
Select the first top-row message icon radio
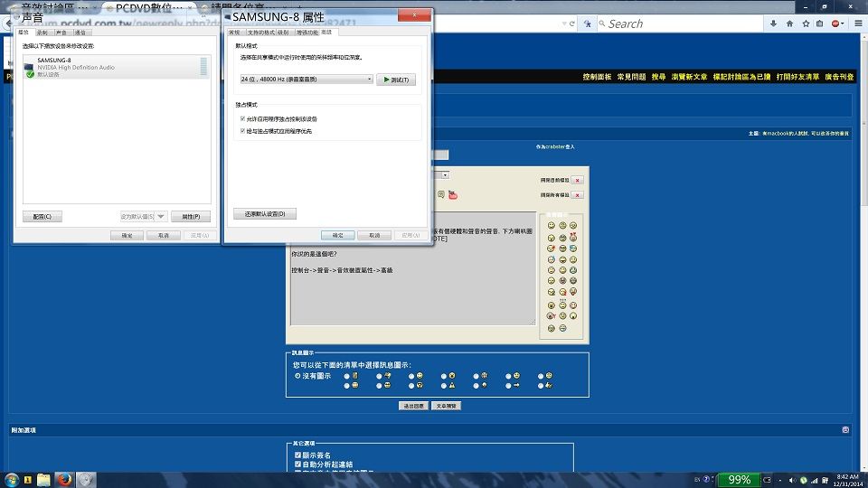point(347,376)
